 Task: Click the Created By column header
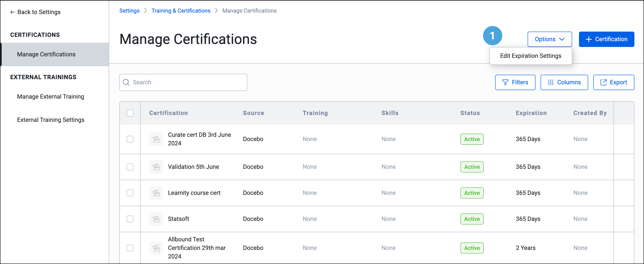point(590,113)
